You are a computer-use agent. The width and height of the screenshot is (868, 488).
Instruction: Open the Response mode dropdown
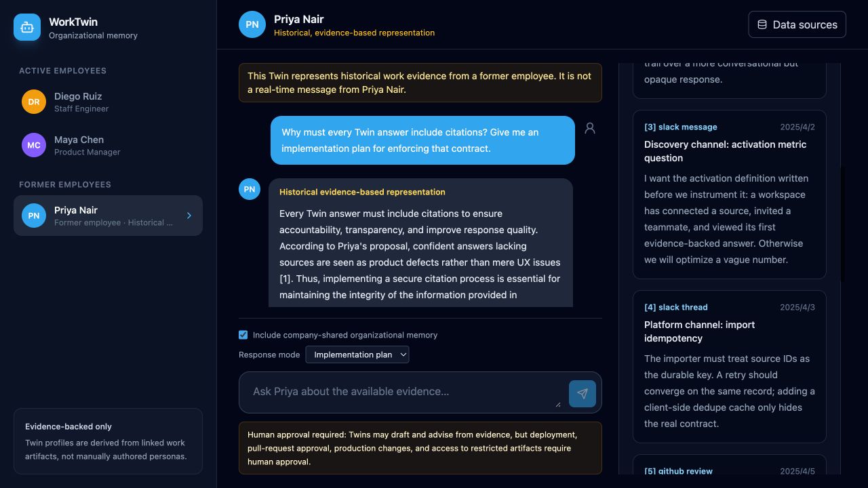tap(357, 354)
